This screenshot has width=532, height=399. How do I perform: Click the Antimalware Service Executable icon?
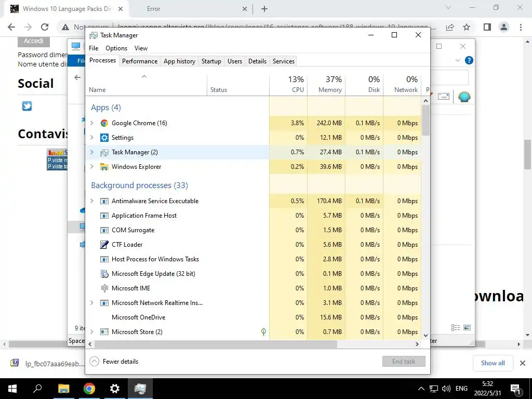click(104, 201)
